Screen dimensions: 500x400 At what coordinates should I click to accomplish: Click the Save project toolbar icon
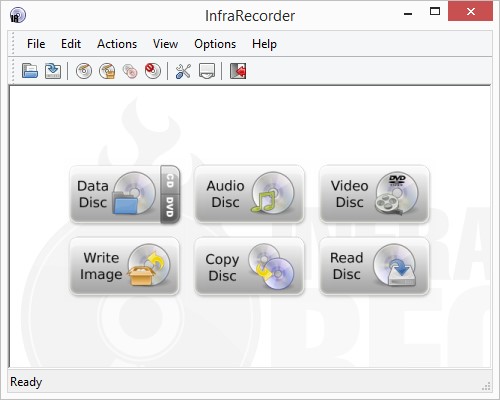tap(53, 71)
